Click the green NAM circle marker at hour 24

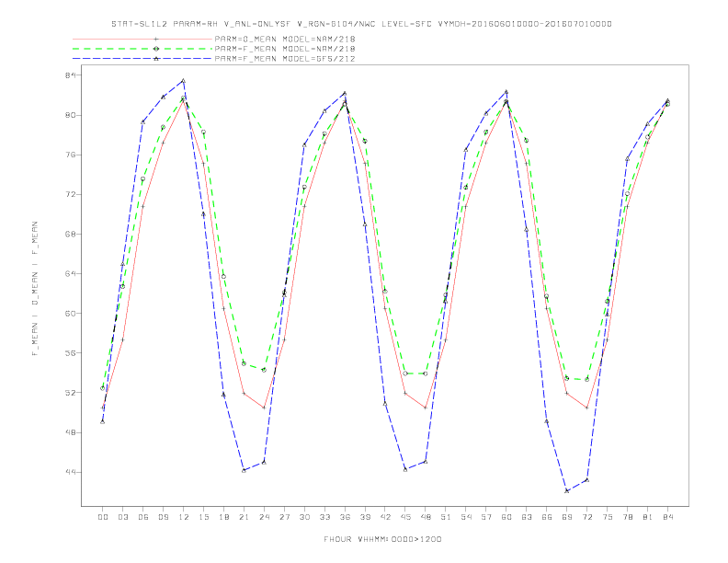pos(264,370)
